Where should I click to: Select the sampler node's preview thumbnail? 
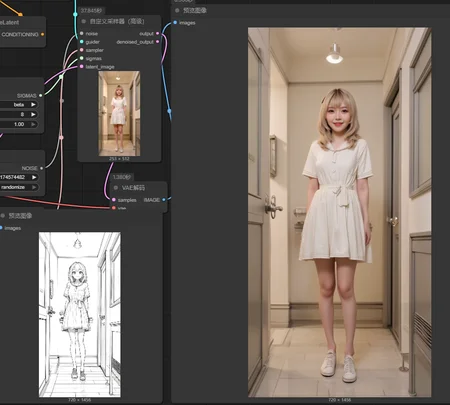[x=119, y=113]
